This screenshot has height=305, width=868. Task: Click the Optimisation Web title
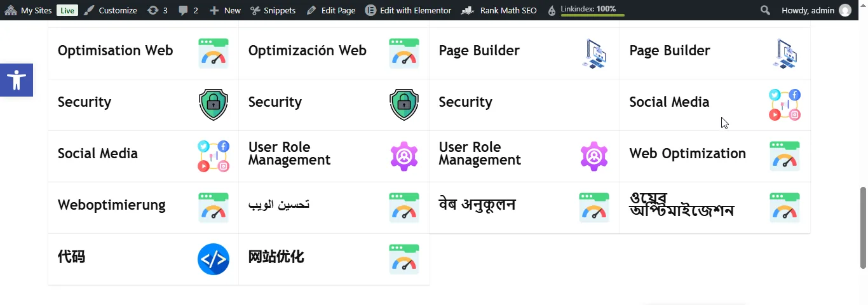(x=116, y=50)
